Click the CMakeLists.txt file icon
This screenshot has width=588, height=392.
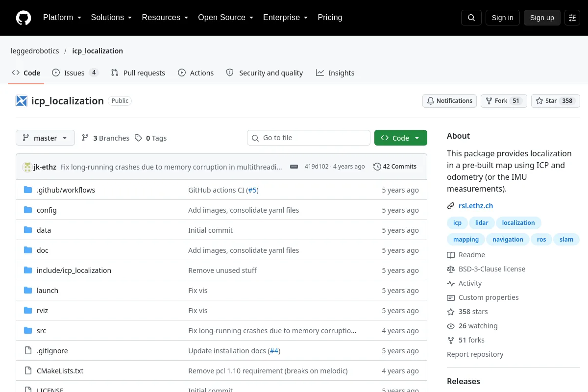click(x=28, y=371)
